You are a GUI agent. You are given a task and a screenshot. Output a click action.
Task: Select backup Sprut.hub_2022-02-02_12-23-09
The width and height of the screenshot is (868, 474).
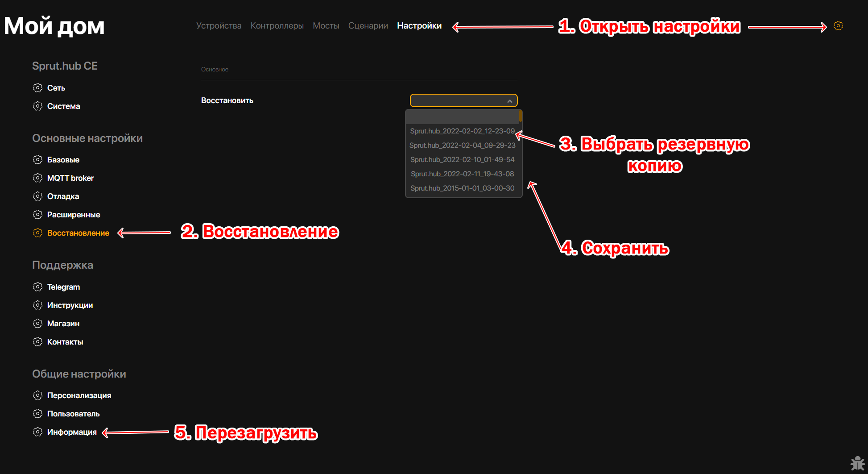(462, 131)
